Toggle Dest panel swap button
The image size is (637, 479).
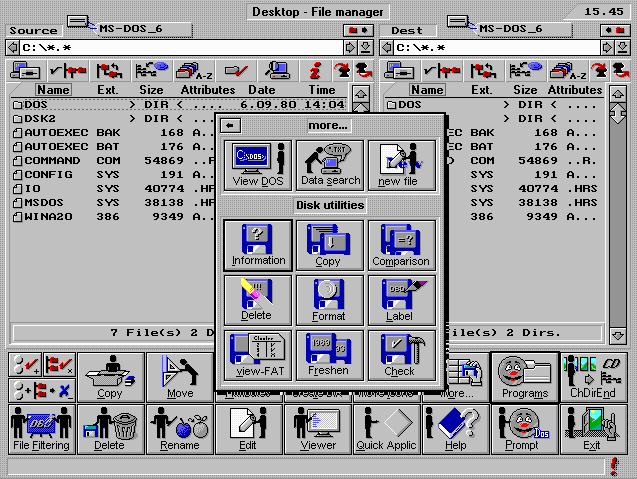pyautogui.click(x=614, y=30)
